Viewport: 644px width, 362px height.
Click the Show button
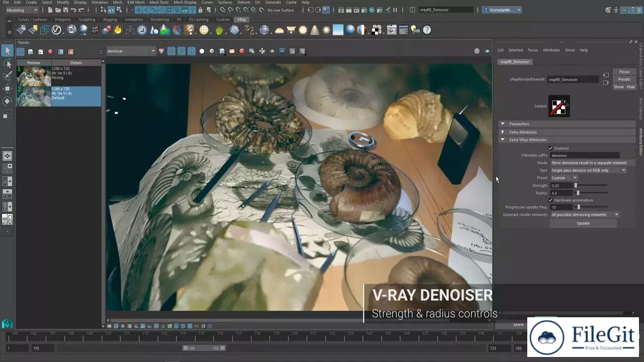pos(618,87)
